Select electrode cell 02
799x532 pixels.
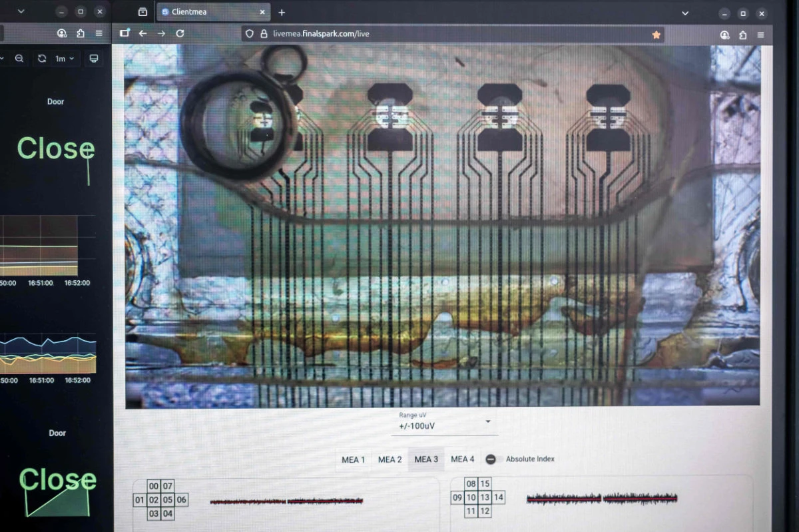tap(154, 500)
